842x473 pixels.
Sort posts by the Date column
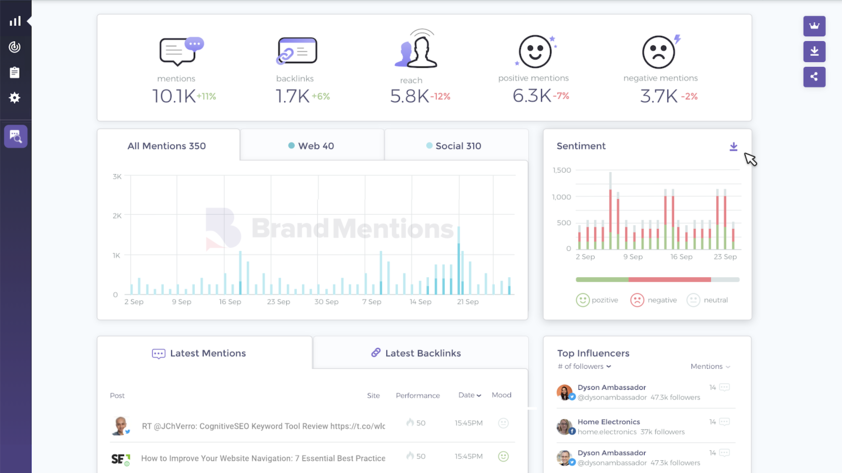coord(469,396)
